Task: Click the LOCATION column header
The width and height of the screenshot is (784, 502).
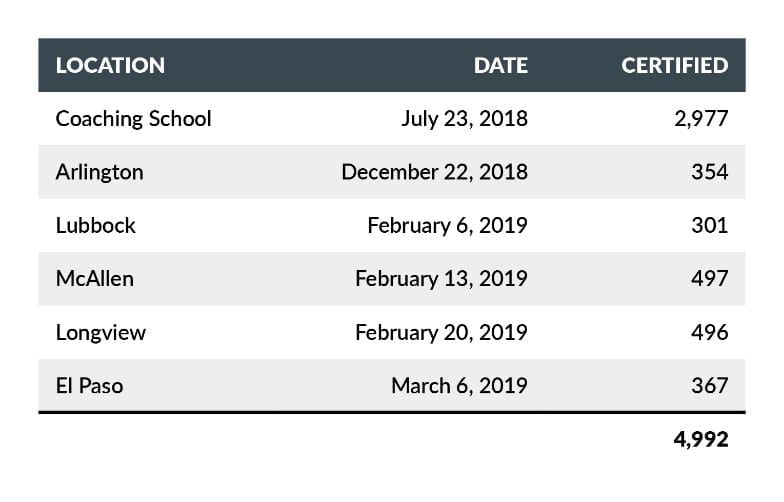Action: pos(110,66)
